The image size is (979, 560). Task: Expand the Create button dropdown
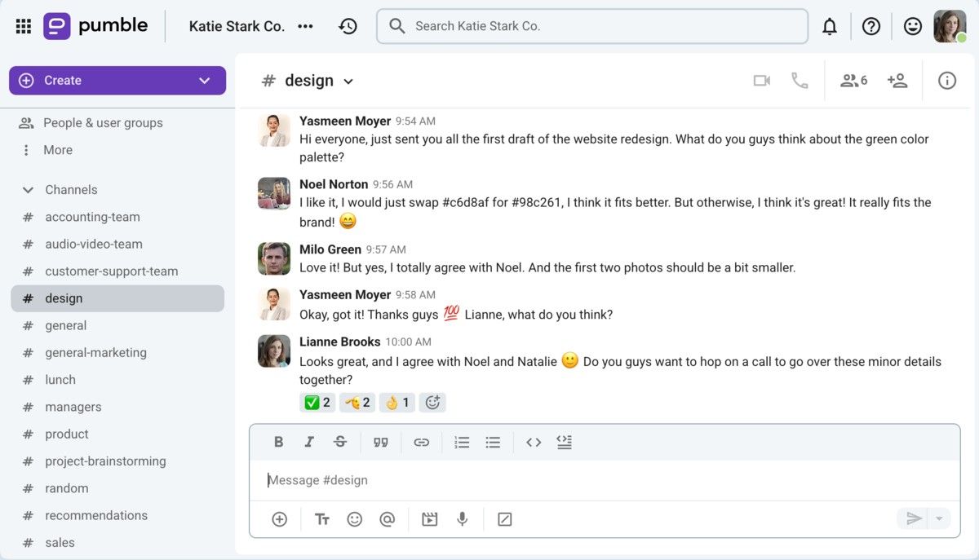tap(205, 81)
